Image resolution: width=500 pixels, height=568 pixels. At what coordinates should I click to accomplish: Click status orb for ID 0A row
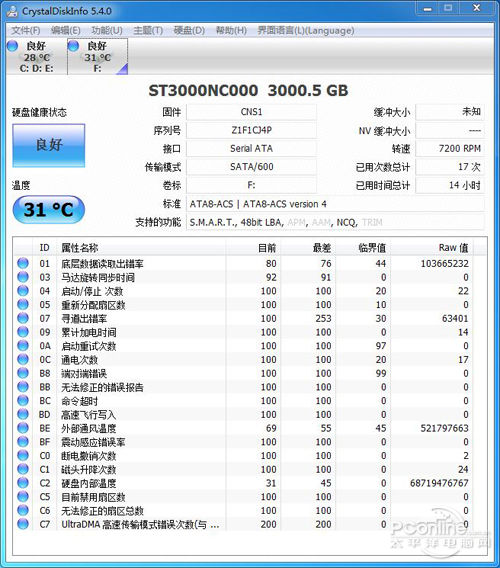tap(23, 346)
